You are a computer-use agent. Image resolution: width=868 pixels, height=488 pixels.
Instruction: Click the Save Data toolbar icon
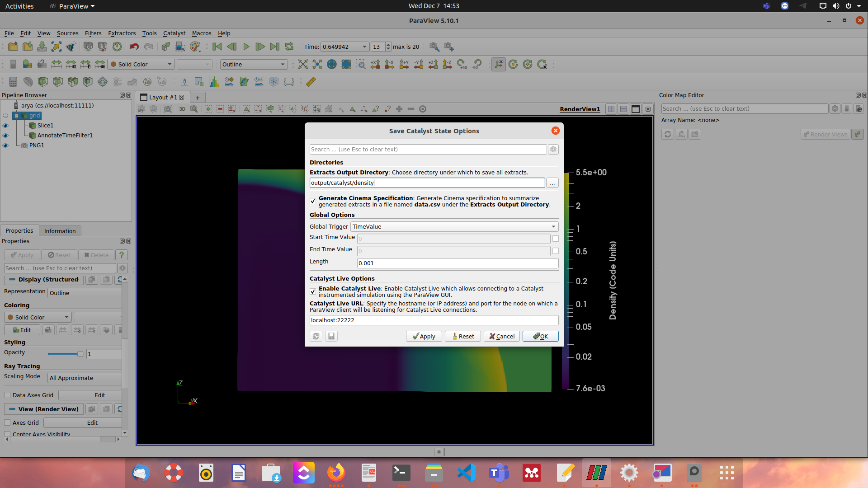tap(42, 47)
